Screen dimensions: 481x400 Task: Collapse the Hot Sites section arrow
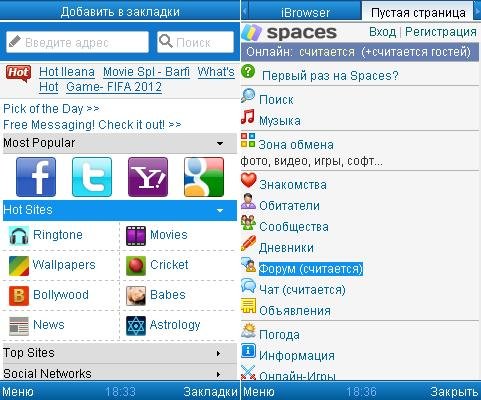220,211
